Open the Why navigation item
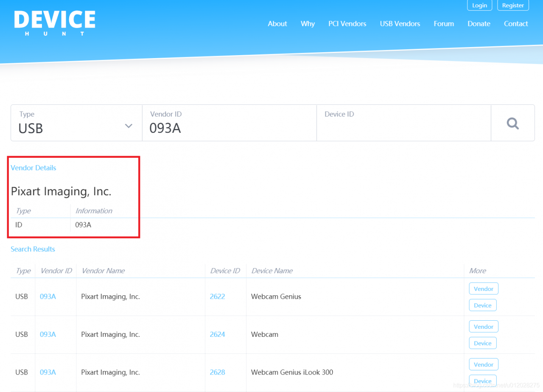 308,24
